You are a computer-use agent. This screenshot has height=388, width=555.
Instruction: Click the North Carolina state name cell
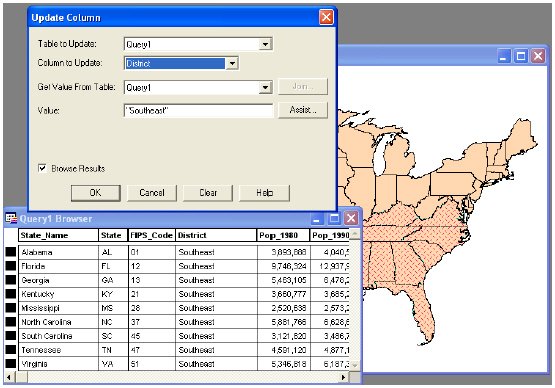point(58,322)
